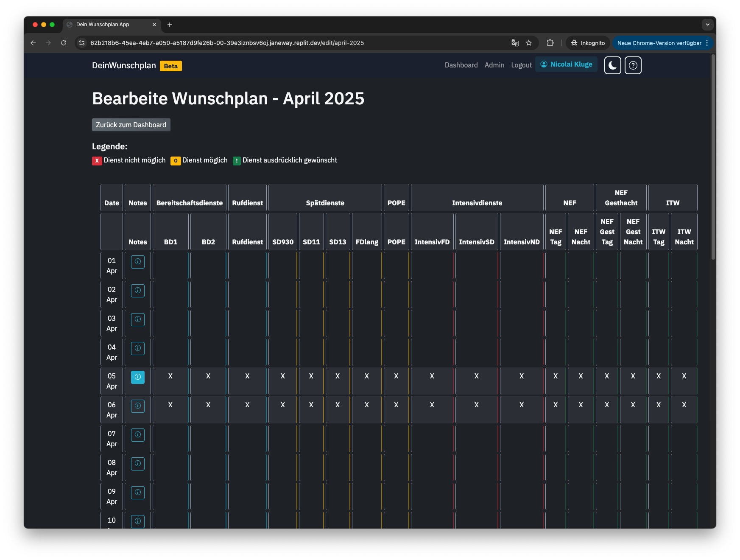
Task: Open the tab overview chevron at top right
Action: [x=707, y=25]
